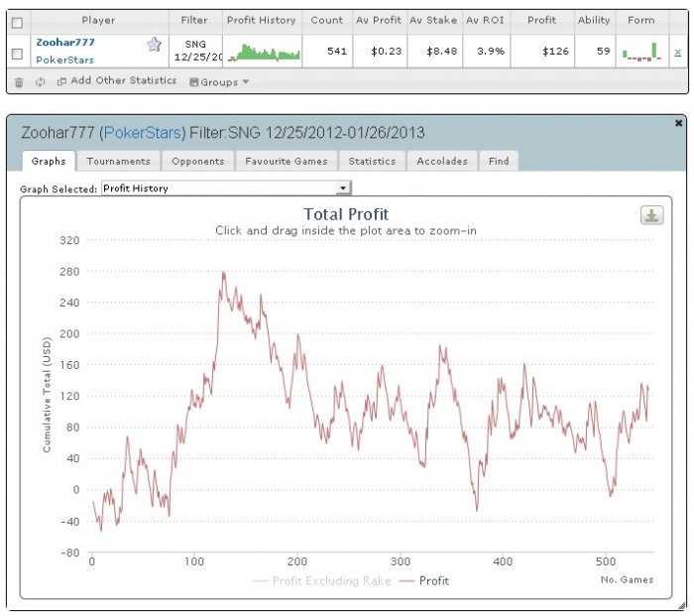The image size is (694, 616).
Task: Close the Zoohar777 detail panel
Action: click(678, 123)
